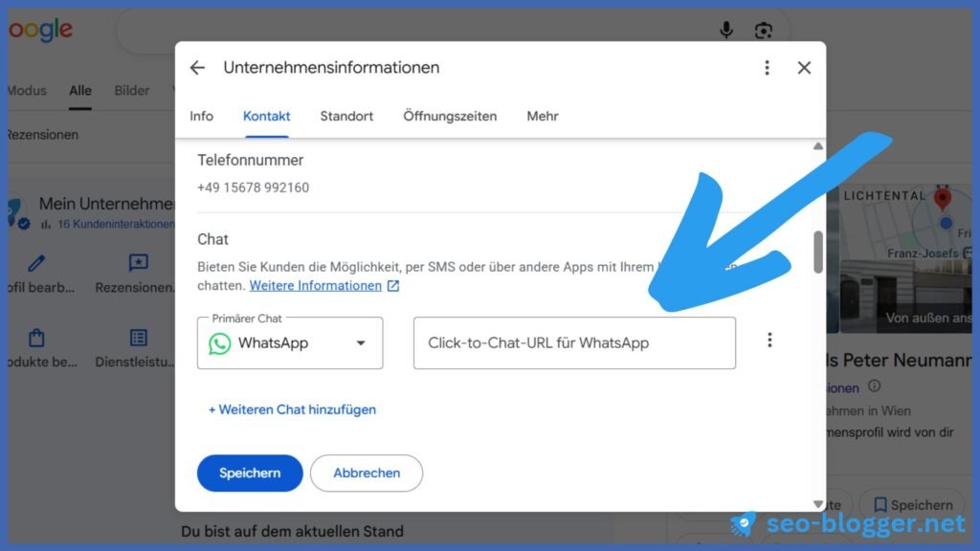Select the Alle search tab in the background
Screen dimensions: 980x551
tap(80, 91)
